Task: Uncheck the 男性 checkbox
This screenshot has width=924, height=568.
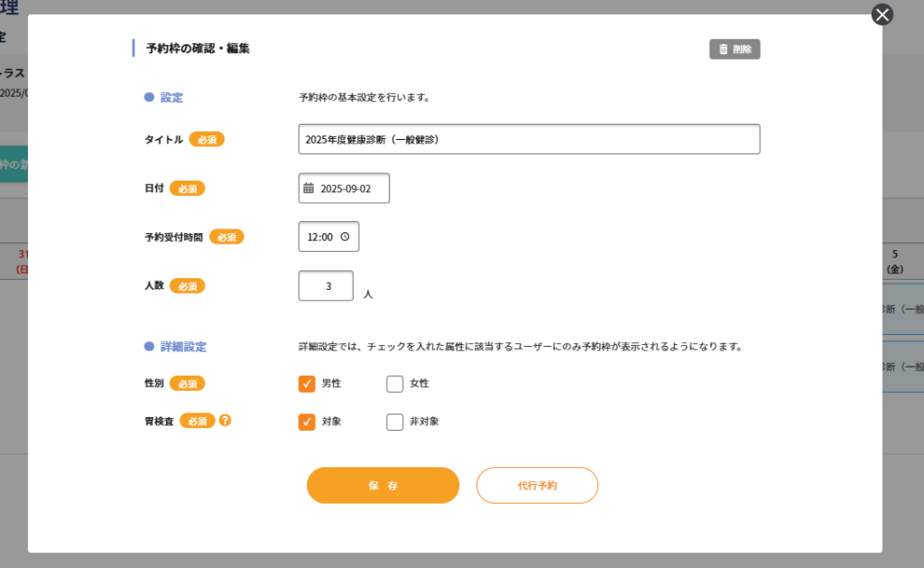Action: [x=307, y=384]
